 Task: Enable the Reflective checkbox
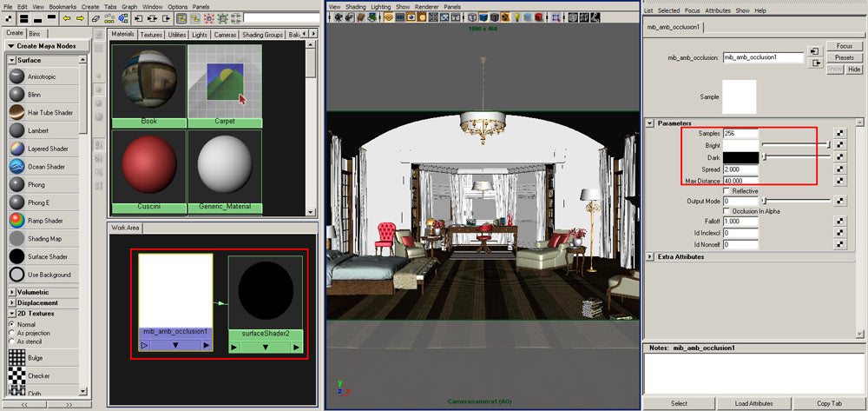727,191
